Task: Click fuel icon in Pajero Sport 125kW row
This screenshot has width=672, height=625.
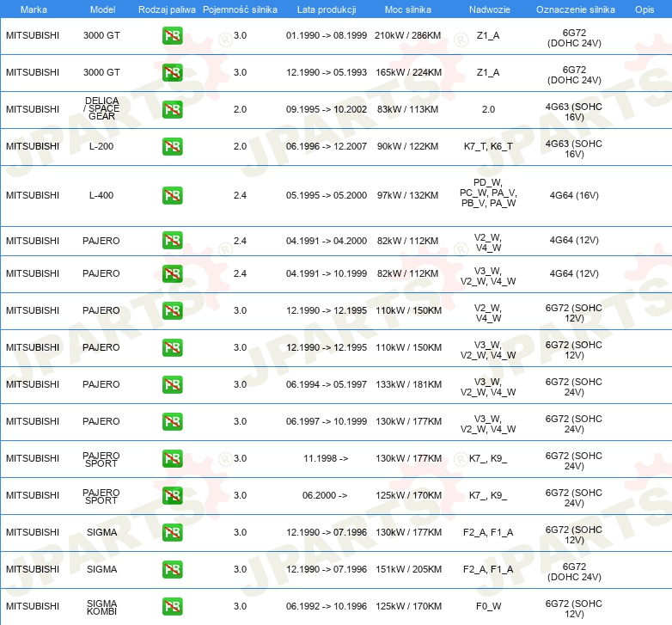Action: [x=172, y=496]
